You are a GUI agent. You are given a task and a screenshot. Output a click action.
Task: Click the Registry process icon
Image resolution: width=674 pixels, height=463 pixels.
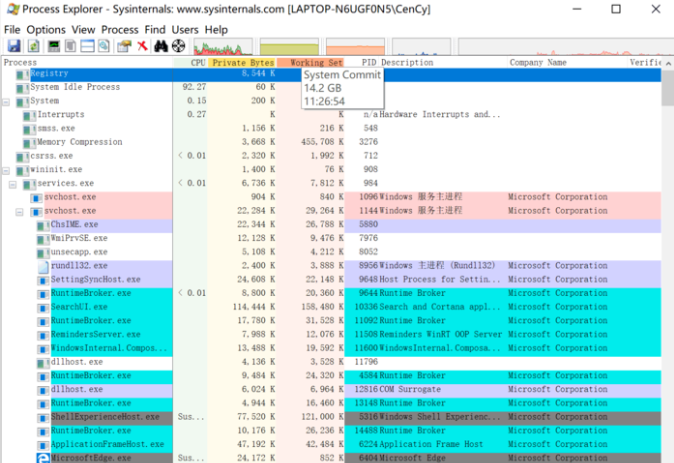click(22, 74)
